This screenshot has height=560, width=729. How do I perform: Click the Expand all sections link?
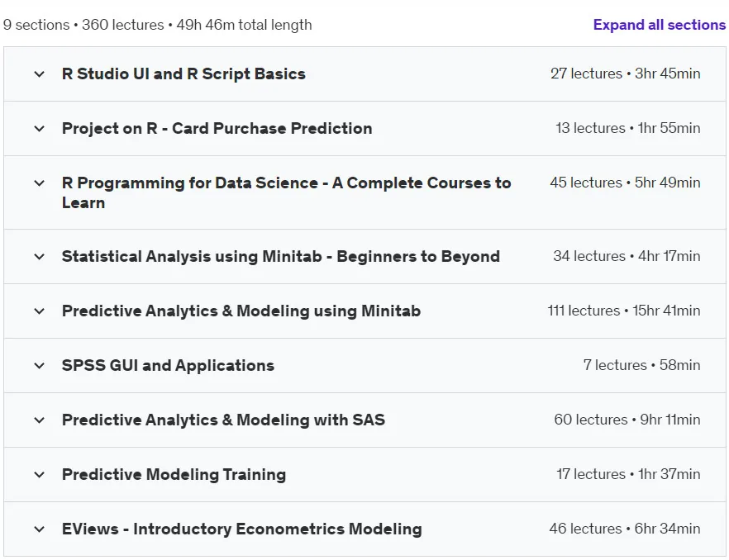pos(660,25)
